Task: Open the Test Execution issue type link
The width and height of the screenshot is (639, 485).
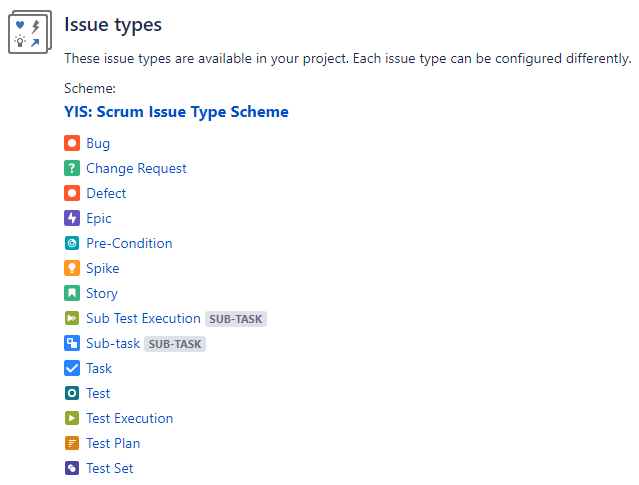Action: click(x=130, y=418)
